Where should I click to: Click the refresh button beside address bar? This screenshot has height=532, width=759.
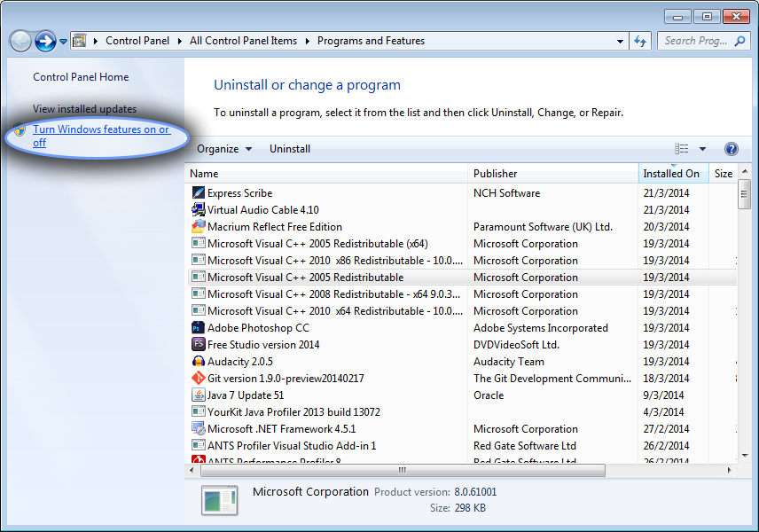[640, 41]
